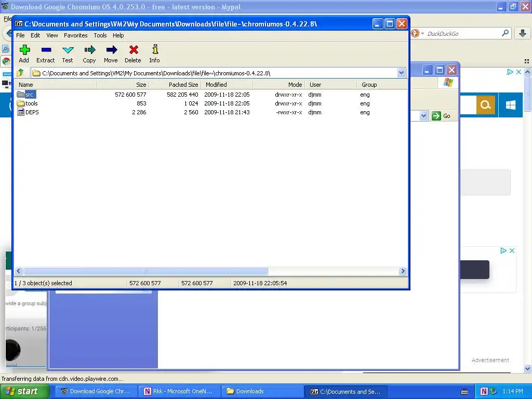This screenshot has width=532, height=399.
Task: Expand the address dropdown in Explorer window
Action: point(423,116)
